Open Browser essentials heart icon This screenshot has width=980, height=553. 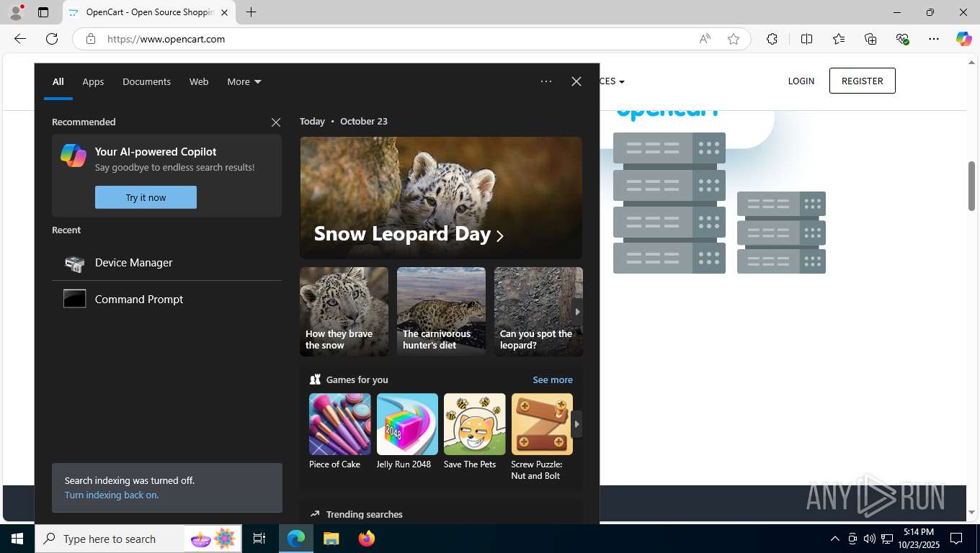(902, 39)
